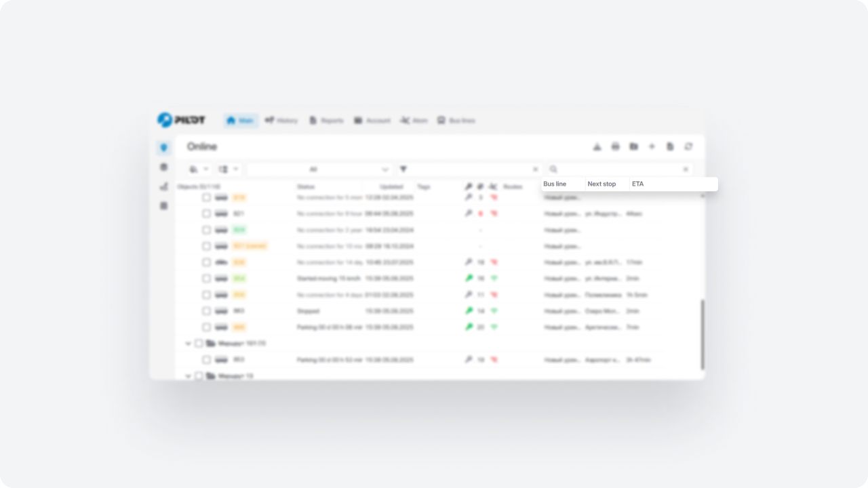
Task: Check the box for the Stopped vehicle row
Action: (x=207, y=311)
